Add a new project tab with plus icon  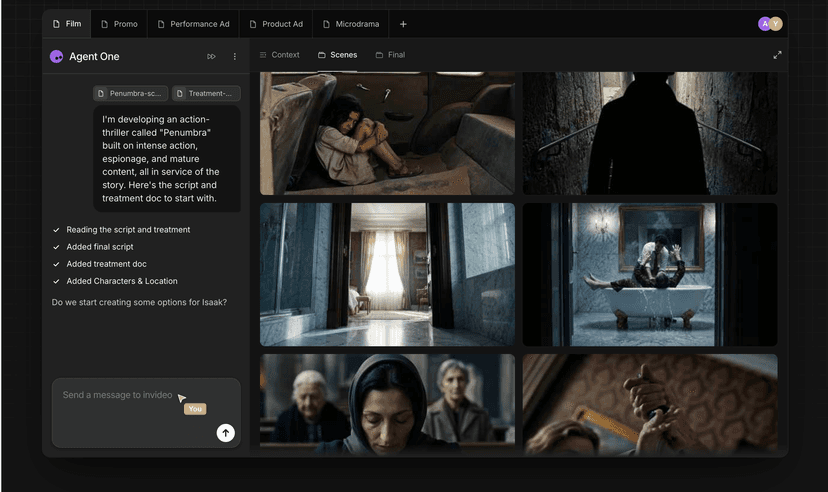point(403,24)
